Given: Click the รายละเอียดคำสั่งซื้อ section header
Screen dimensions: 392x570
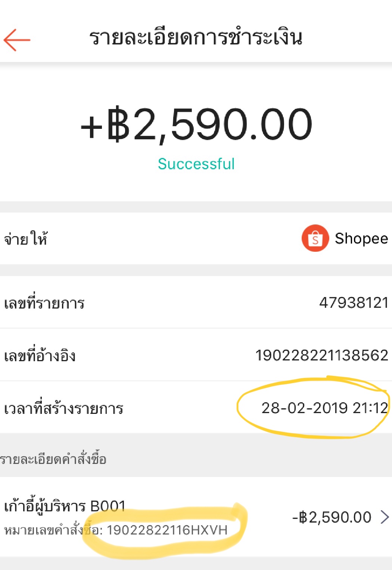Looking at the screenshot, I should click(x=53, y=459).
